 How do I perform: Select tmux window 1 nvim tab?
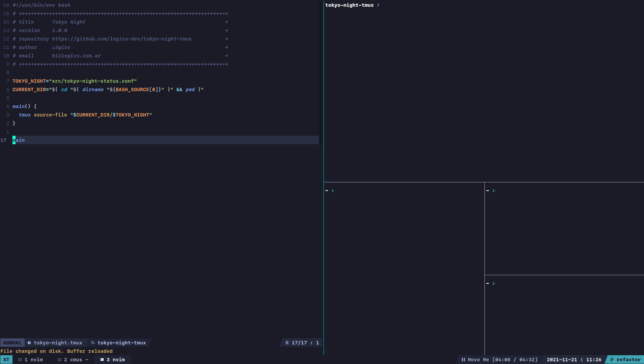tap(31, 360)
